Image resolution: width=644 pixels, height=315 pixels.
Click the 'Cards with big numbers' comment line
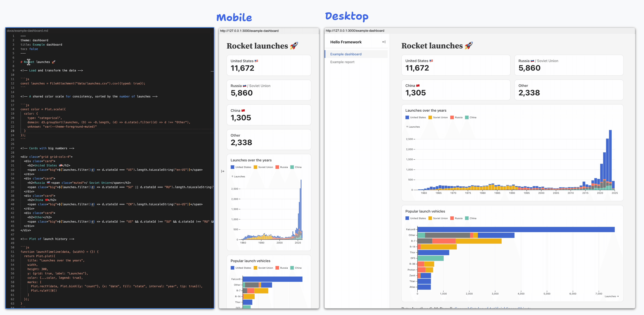click(x=47, y=148)
